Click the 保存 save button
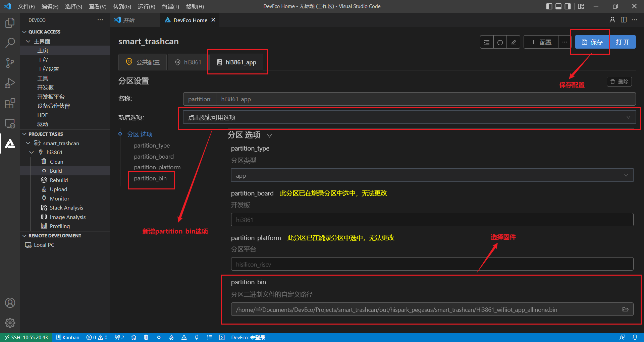Viewport: 644px width, 342px height. pyautogui.click(x=592, y=42)
